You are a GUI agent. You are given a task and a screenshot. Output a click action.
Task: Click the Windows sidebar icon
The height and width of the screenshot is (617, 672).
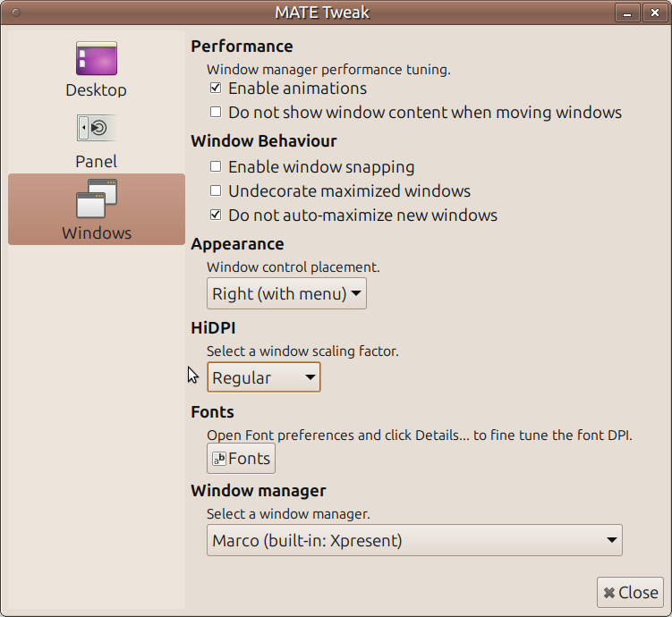pyautogui.click(x=96, y=199)
